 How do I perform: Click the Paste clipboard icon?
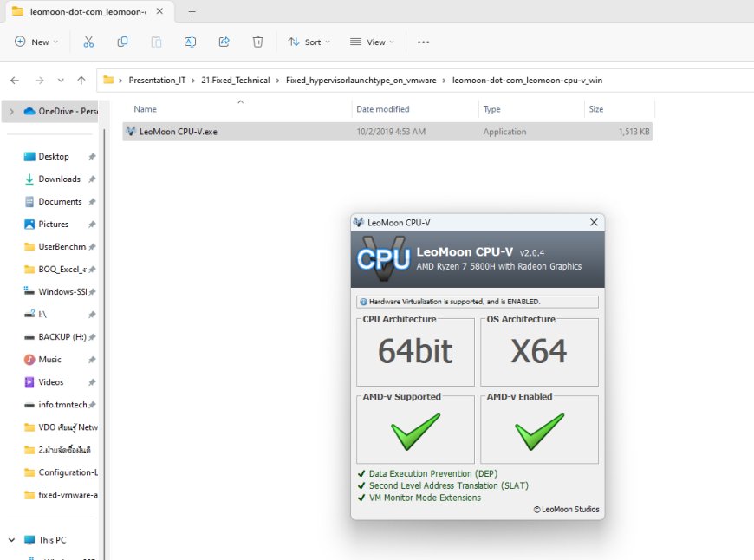point(156,42)
